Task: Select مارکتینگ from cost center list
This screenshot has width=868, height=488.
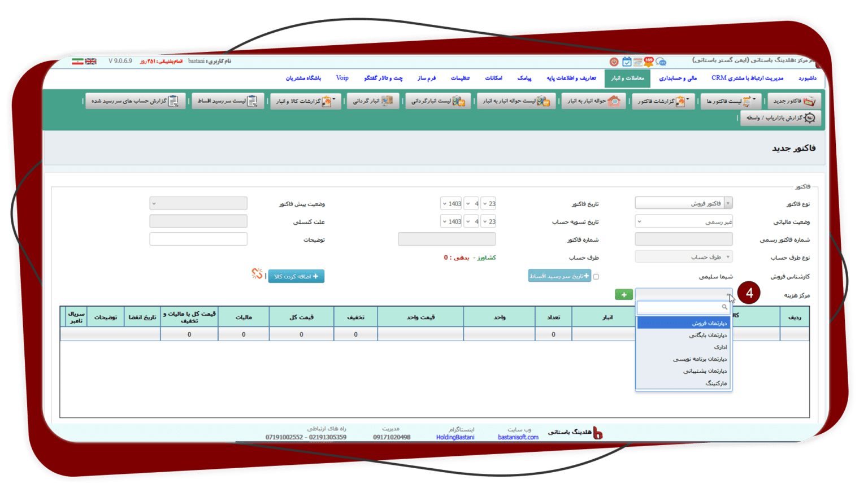Action: click(684, 383)
